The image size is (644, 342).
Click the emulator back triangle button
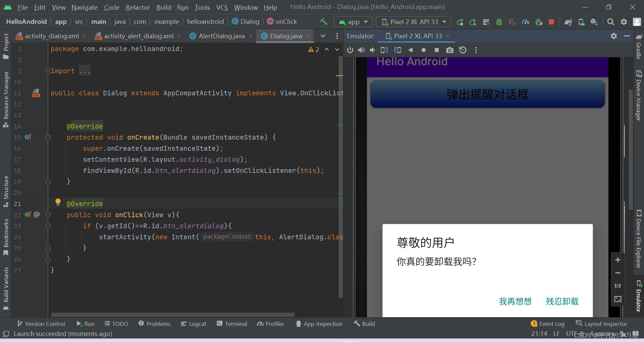(x=411, y=50)
